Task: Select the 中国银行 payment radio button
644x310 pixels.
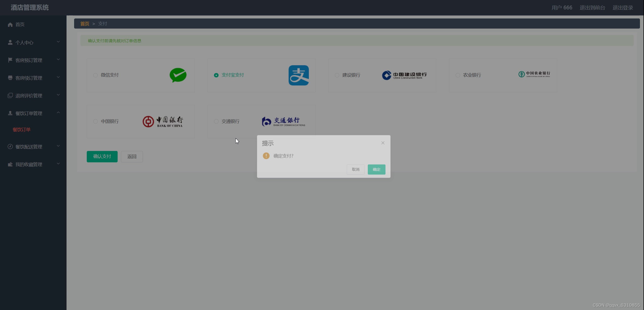Action: [95, 121]
